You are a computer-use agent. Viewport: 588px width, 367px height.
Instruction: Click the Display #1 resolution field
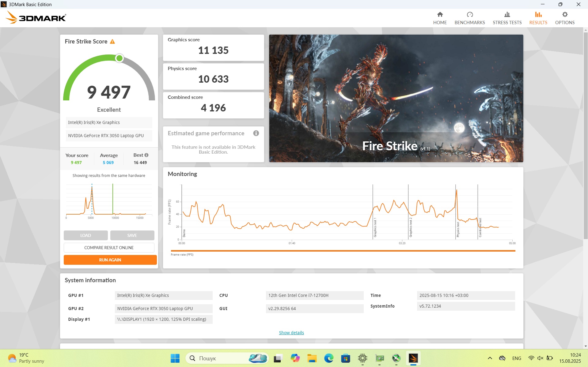point(164,319)
